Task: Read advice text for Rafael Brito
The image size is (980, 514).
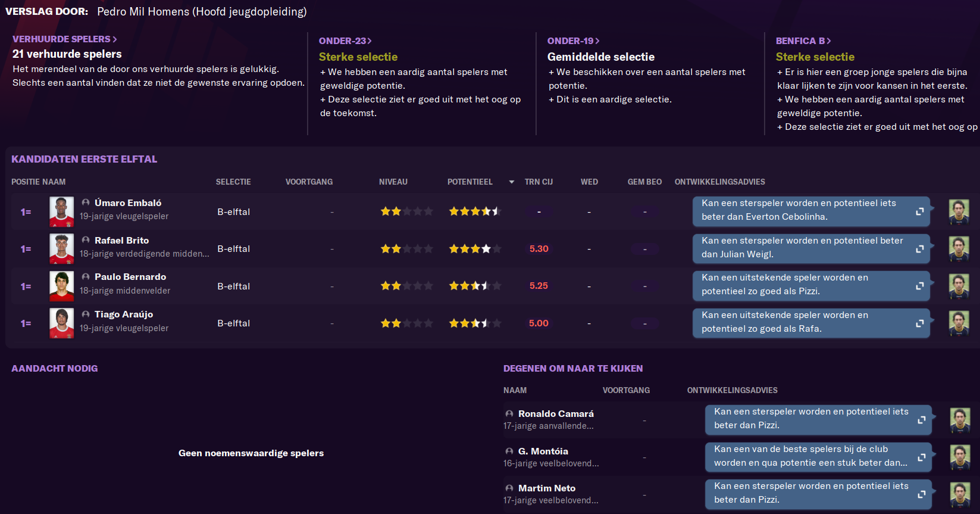Action: coord(802,247)
